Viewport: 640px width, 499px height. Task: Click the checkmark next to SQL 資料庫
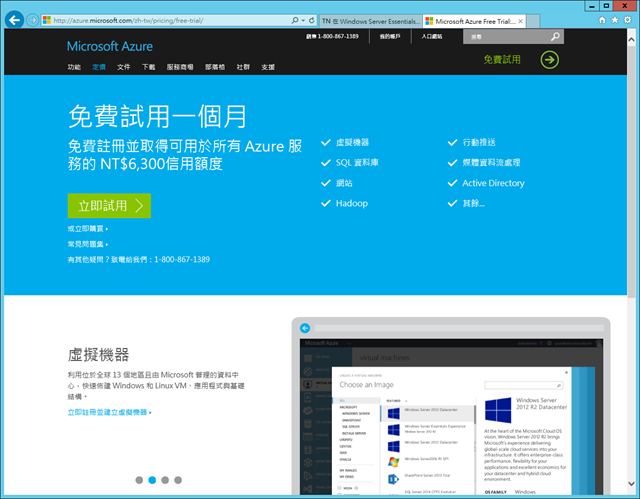[x=326, y=163]
